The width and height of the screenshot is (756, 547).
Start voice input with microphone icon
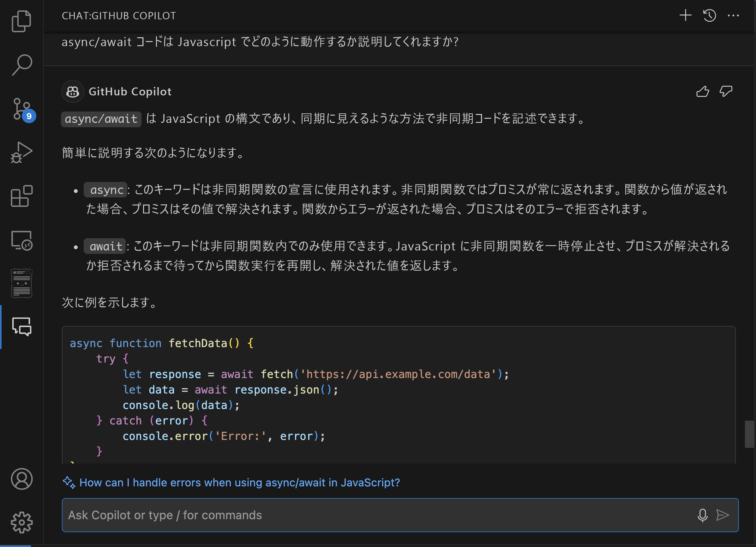click(x=702, y=515)
